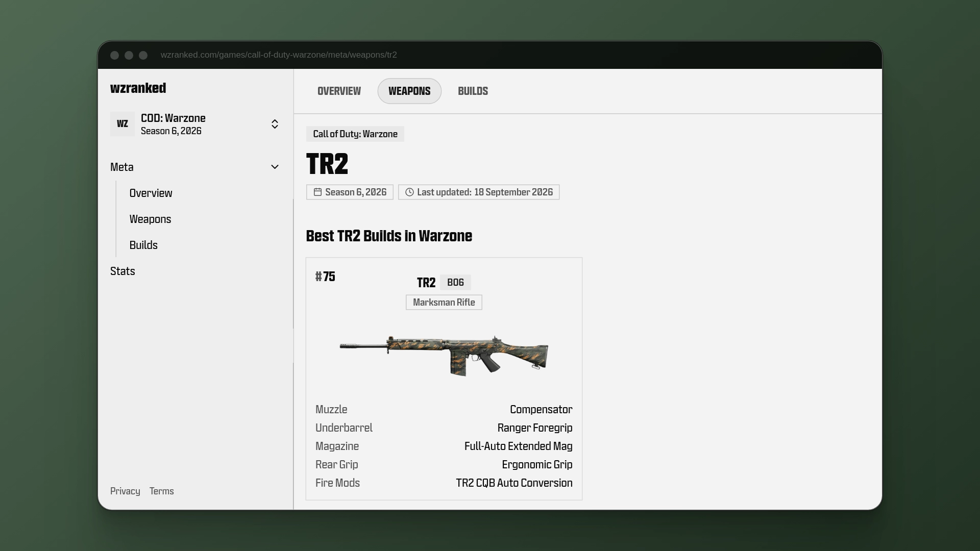Image resolution: width=980 pixels, height=551 pixels.
Task: Go to Overview in the Meta sidebar
Action: pos(151,193)
